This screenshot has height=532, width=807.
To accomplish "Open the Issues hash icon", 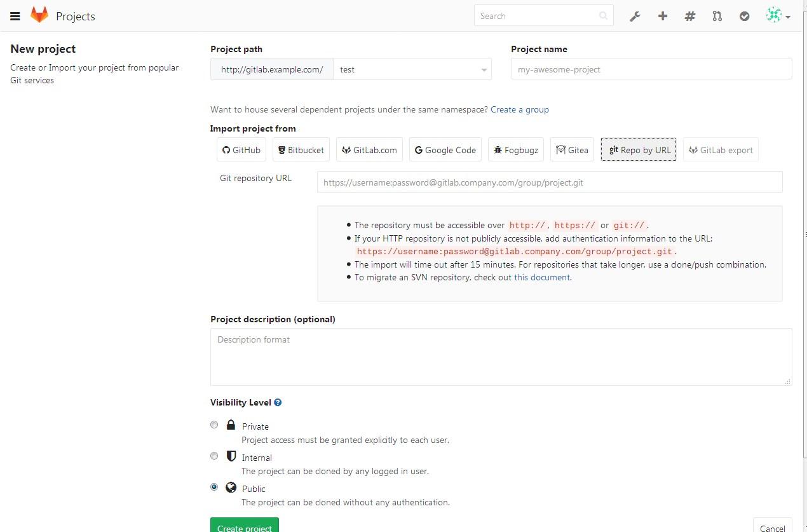I will pos(690,16).
